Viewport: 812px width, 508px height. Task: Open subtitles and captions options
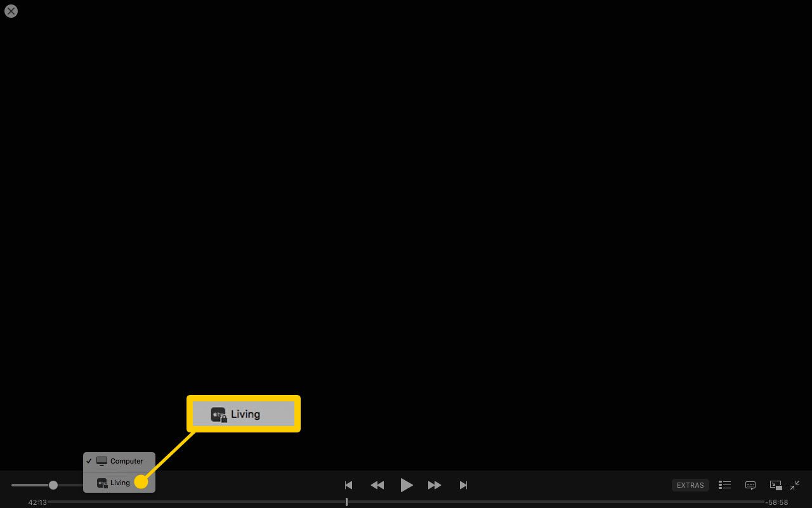click(x=750, y=485)
